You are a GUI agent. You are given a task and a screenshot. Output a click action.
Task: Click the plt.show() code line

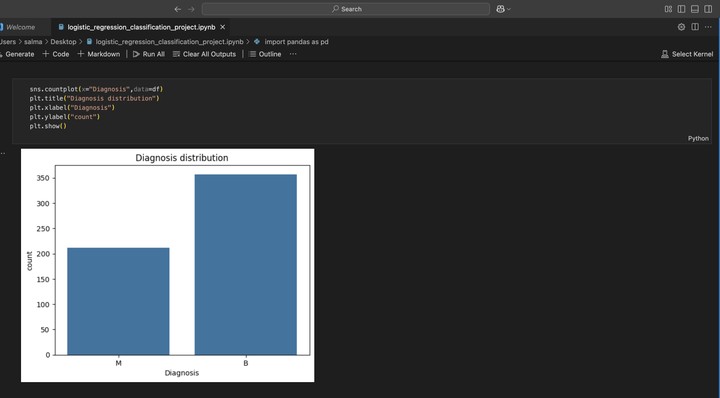click(x=48, y=126)
